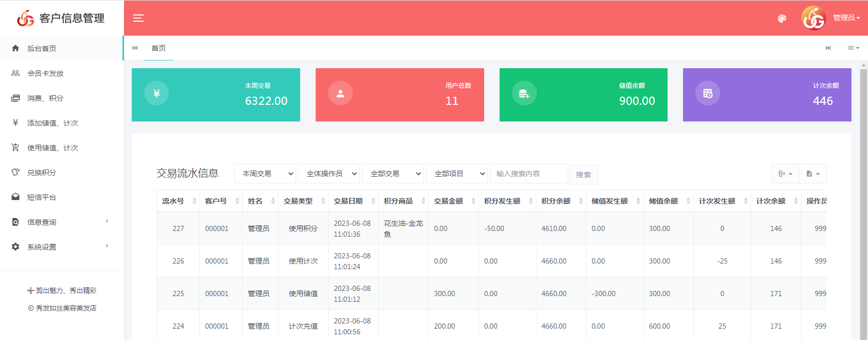This screenshot has height=340, width=868.
Task: Click the cart icon beside 使用储值、计次
Action: tap(16, 147)
